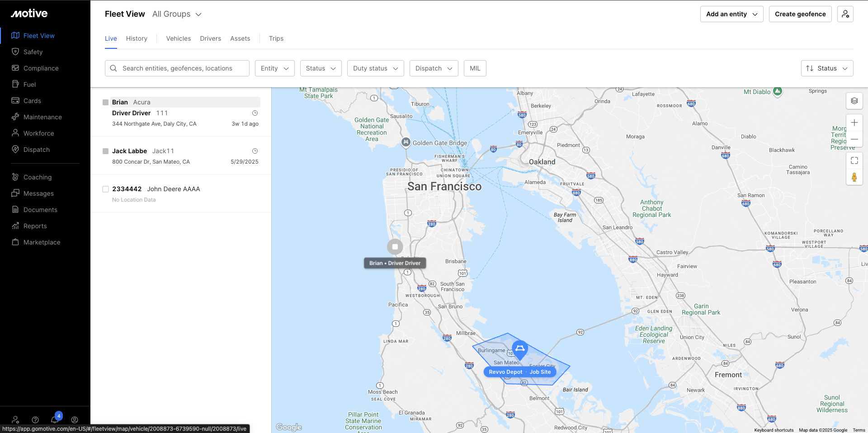The height and width of the screenshot is (433, 868).
Task: Open the notifications bell icon
Action: pos(55,419)
